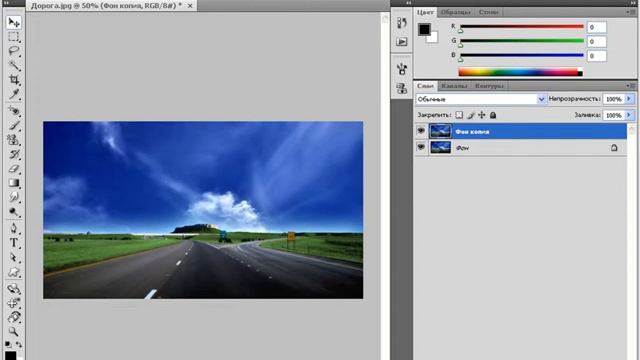The height and width of the screenshot is (360, 640).
Task: Click the 'Фон' layer thumbnail
Action: coord(440,147)
